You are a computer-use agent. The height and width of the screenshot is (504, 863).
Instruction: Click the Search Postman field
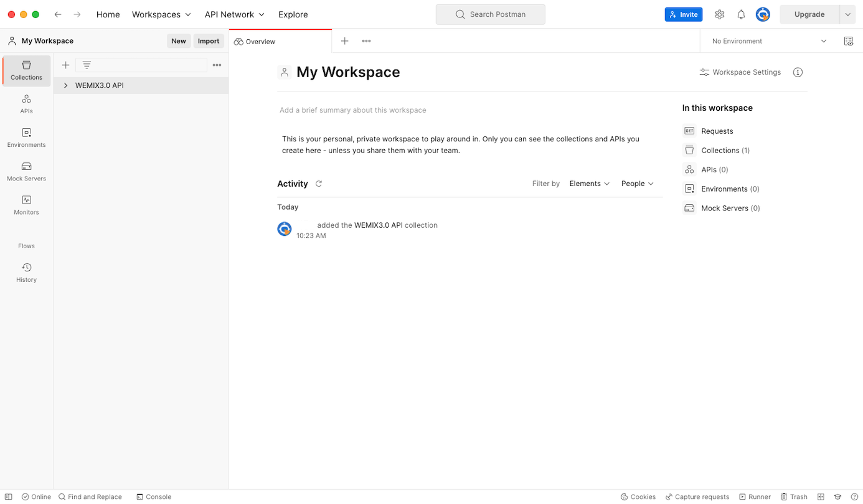click(491, 14)
